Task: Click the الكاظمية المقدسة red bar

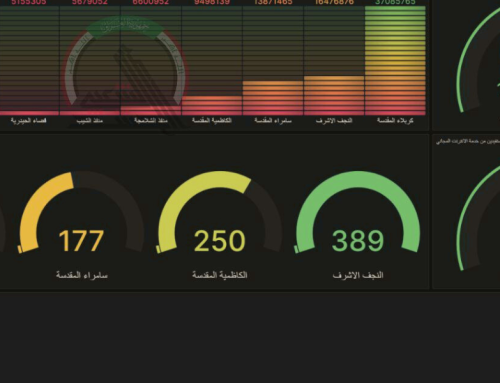Action: (212, 106)
